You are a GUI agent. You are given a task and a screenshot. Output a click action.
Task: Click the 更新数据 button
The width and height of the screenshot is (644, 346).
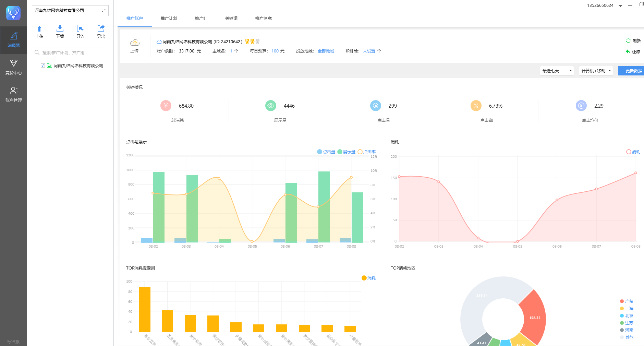(x=631, y=71)
